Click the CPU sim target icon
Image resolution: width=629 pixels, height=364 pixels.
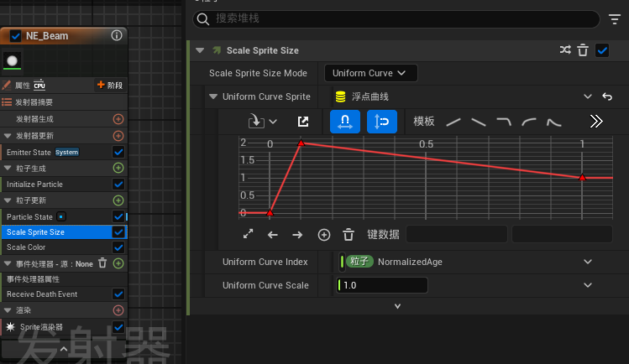point(39,85)
